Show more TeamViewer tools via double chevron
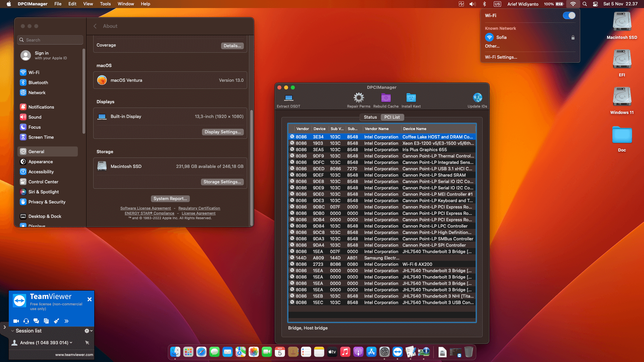The height and width of the screenshot is (362, 644). 66,321
